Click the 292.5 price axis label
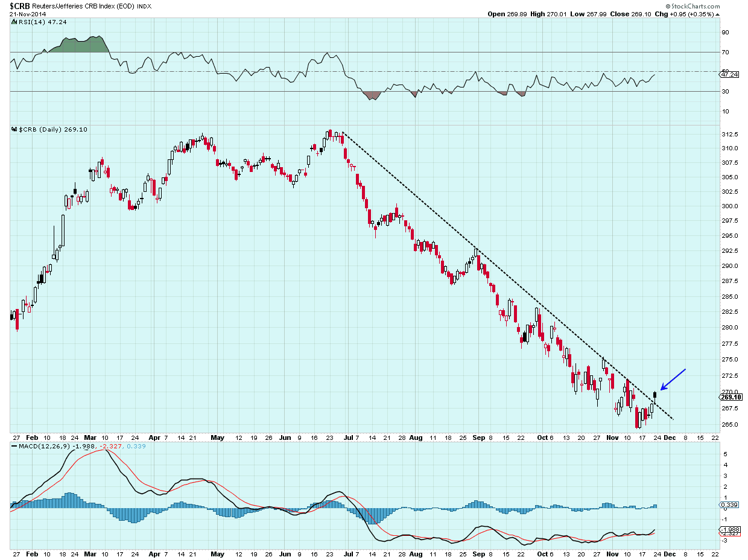 click(729, 251)
